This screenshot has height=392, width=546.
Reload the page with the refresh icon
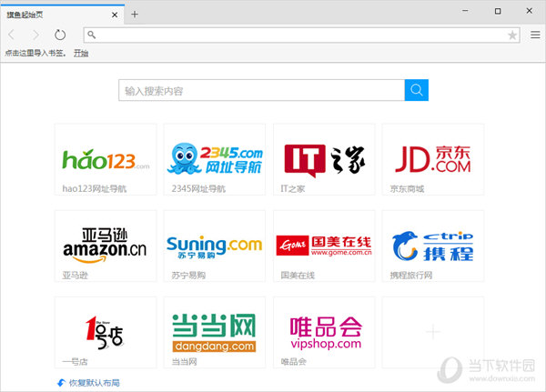point(60,35)
